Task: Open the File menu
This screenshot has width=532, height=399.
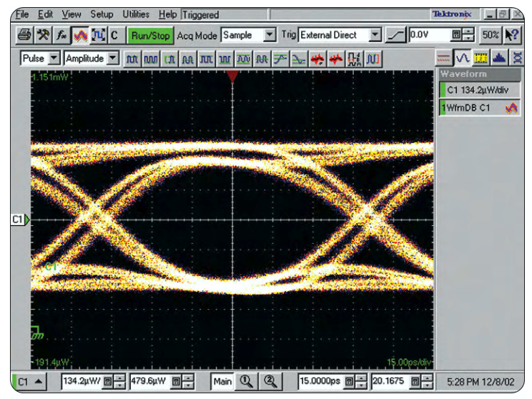Action: tap(22, 14)
